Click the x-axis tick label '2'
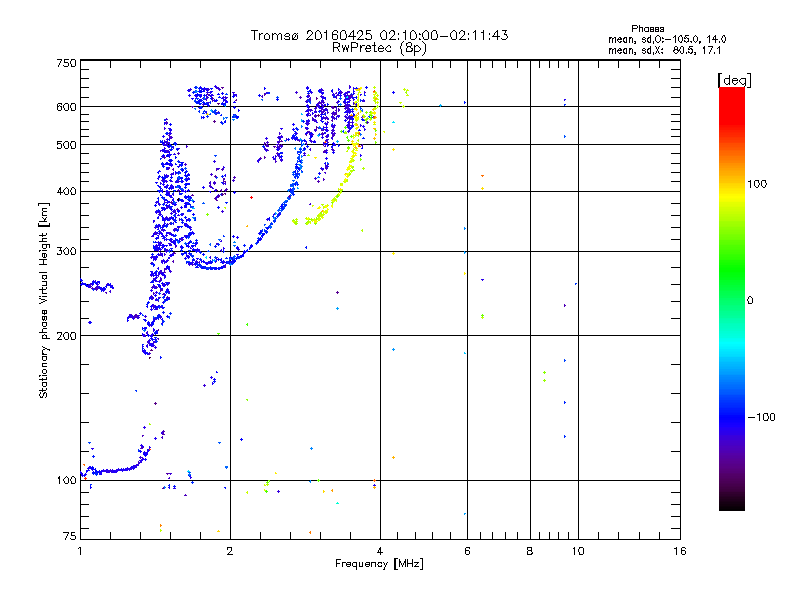 (230, 551)
